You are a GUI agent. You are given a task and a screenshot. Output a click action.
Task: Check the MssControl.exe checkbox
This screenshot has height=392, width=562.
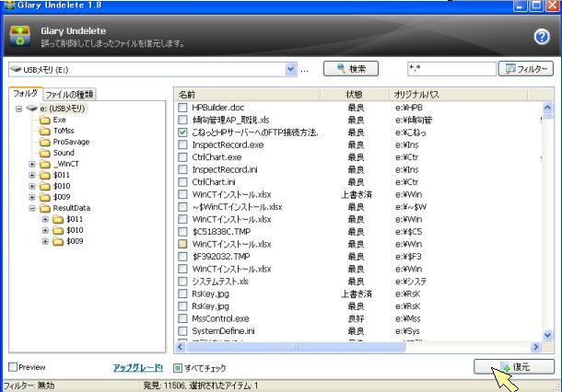(x=182, y=318)
